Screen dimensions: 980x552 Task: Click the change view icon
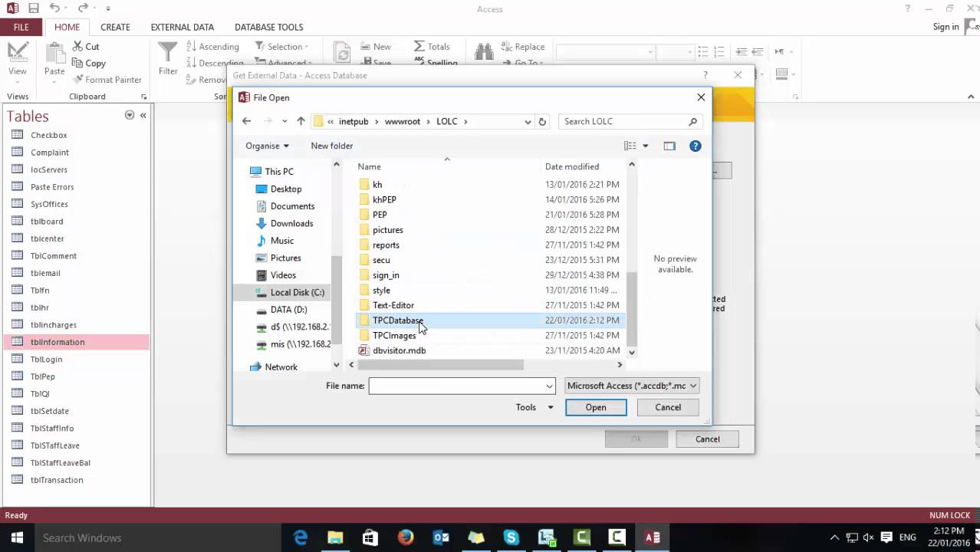pos(630,146)
